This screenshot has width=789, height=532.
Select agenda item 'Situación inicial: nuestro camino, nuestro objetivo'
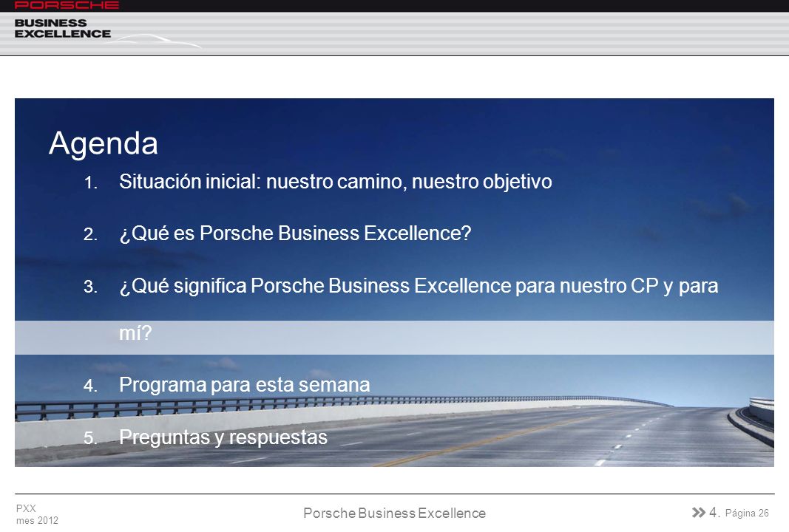coord(336,182)
